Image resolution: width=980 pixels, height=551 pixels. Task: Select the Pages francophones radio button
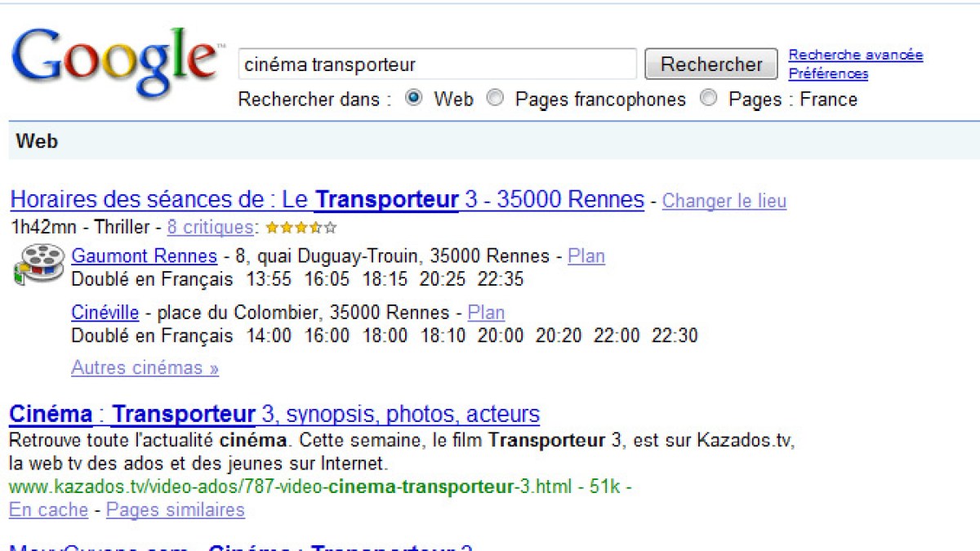[495, 99]
